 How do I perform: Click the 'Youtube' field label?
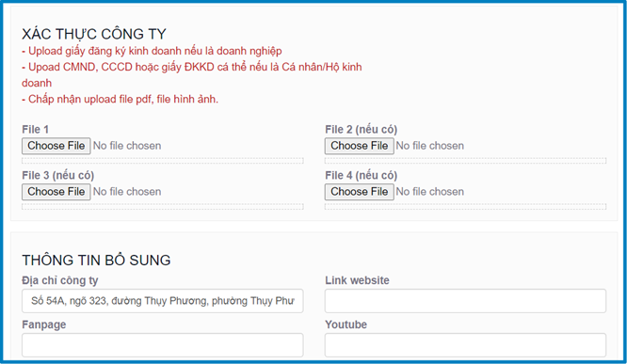pyautogui.click(x=346, y=324)
